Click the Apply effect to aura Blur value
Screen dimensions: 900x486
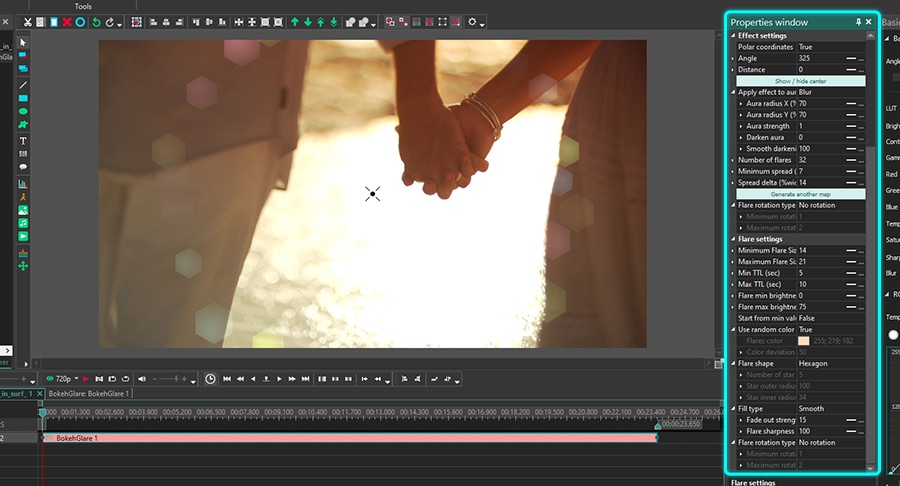(831, 92)
